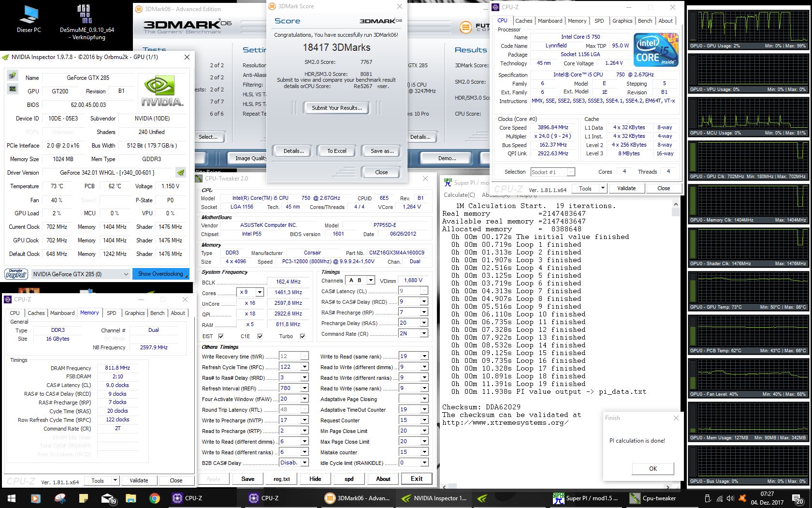Viewport: 812px width, 508px height.
Task: Open the sensor monitoring icon in NVIDIA Inspector
Action: click(x=13, y=89)
